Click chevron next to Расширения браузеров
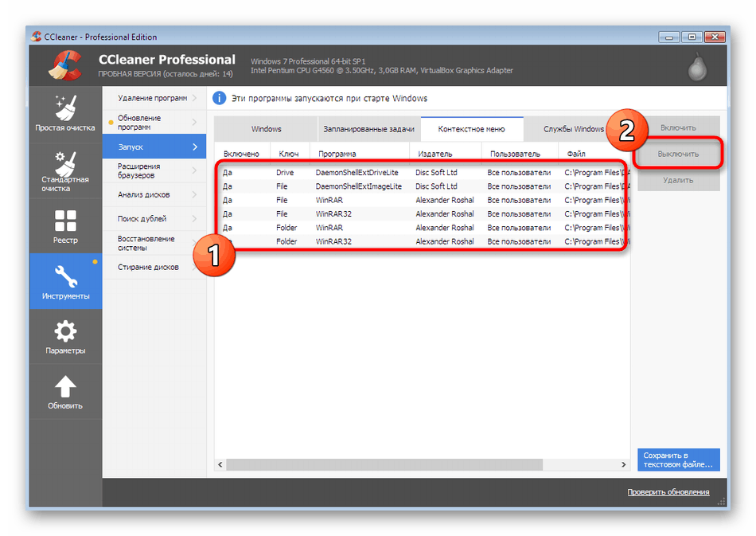 pyautogui.click(x=195, y=170)
